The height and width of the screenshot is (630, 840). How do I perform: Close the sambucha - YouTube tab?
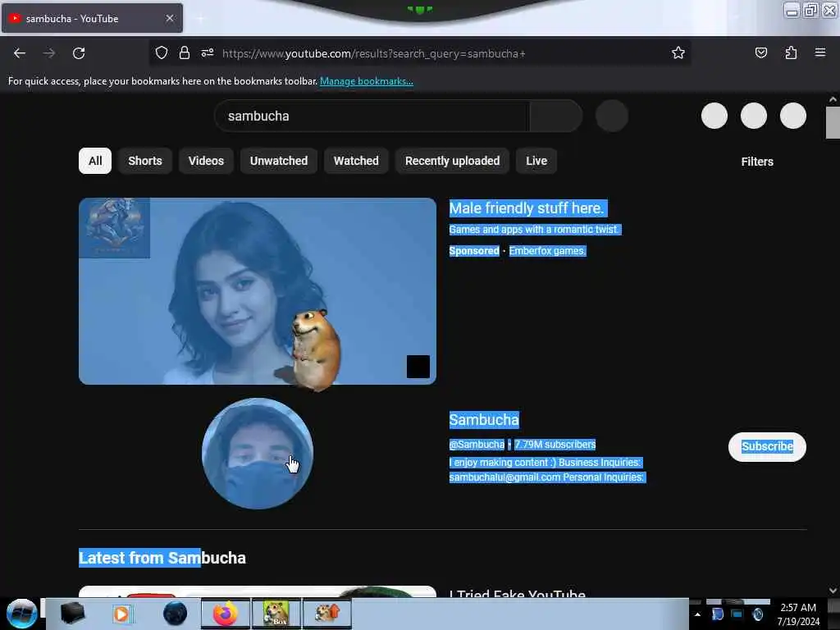[x=170, y=18]
